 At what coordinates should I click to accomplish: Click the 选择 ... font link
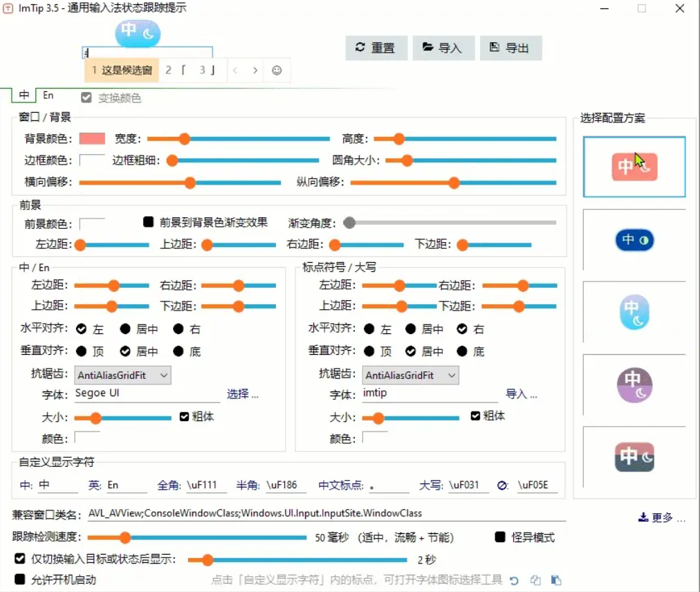pos(242,394)
